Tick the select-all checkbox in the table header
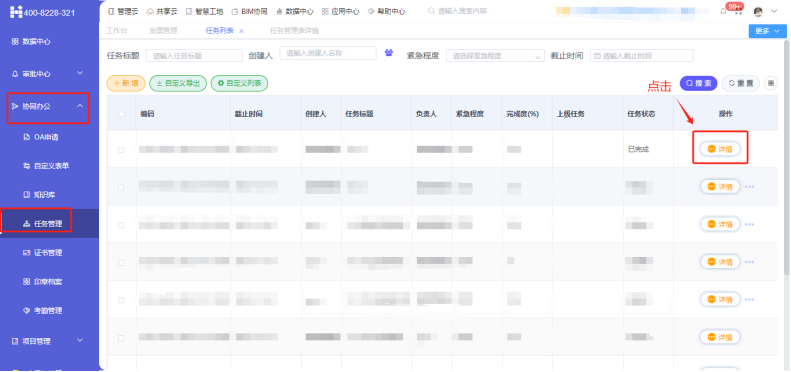The height and width of the screenshot is (372, 791). tap(121, 114)
